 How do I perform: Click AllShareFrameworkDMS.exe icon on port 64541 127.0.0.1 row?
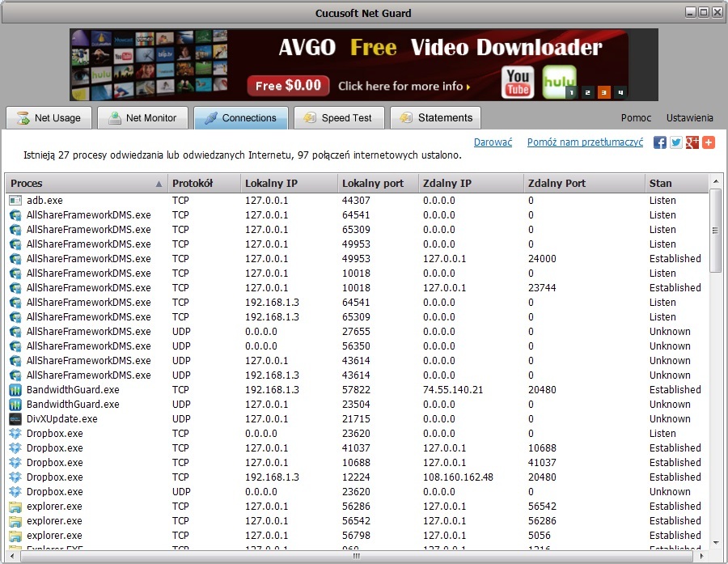coord(15,215)
